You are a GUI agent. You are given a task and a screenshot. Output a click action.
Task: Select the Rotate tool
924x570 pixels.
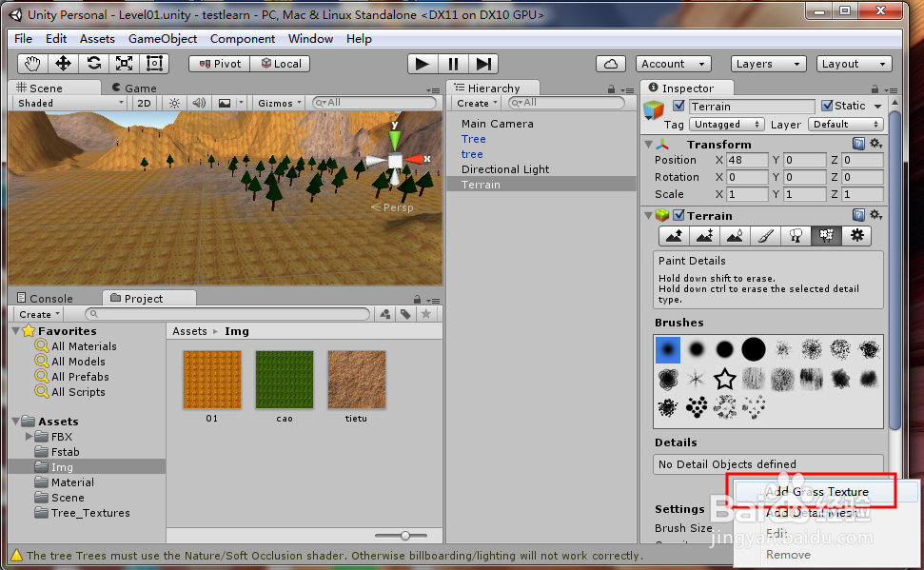pos(93,64)
